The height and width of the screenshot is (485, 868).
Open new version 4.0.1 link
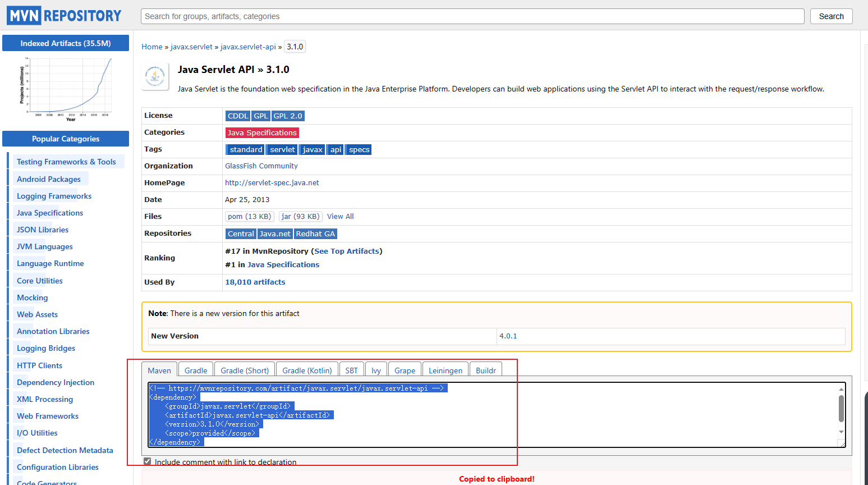pyautogui.click(x=508, y=336)
